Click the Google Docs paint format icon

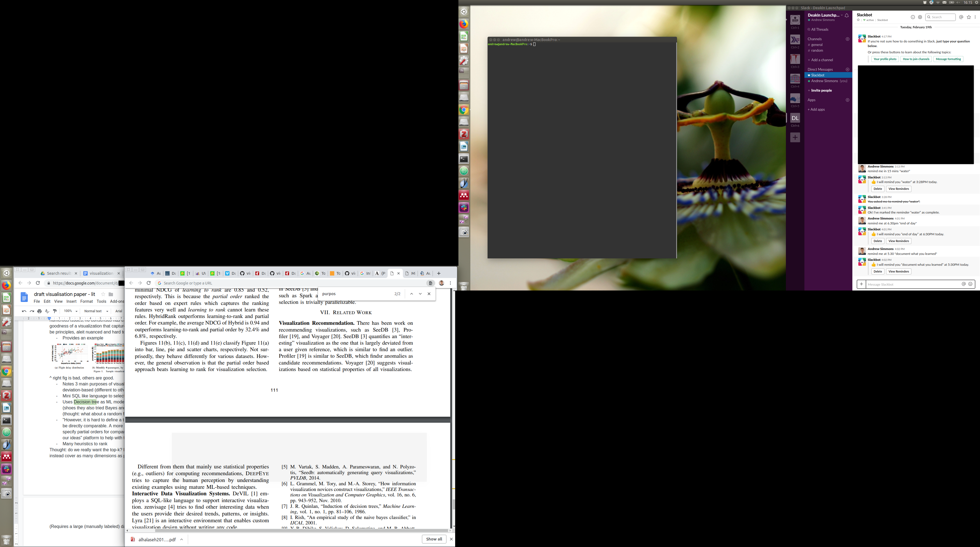click(55, 311)
